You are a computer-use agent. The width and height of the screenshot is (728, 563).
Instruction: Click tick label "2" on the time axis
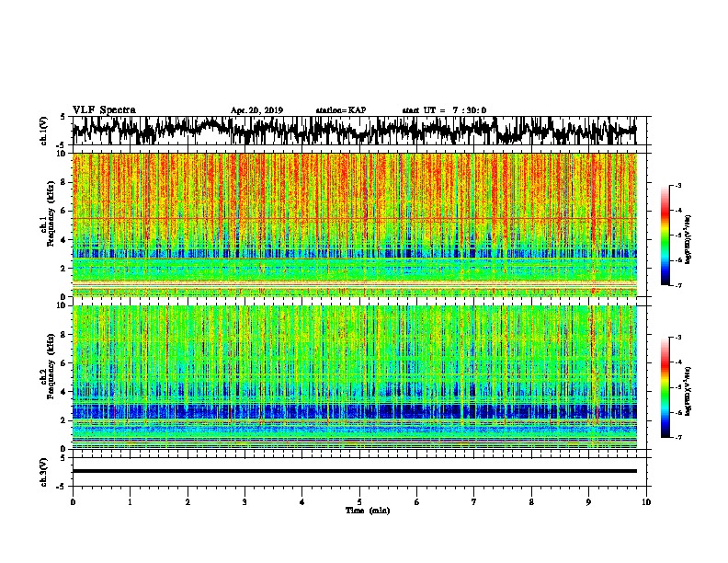[188, 502]
